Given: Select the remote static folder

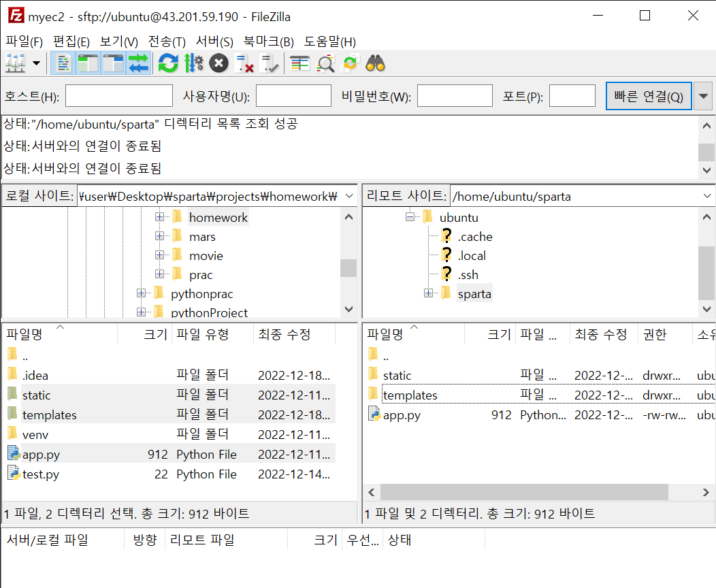Looking at the screenshot, I should 540,375.
